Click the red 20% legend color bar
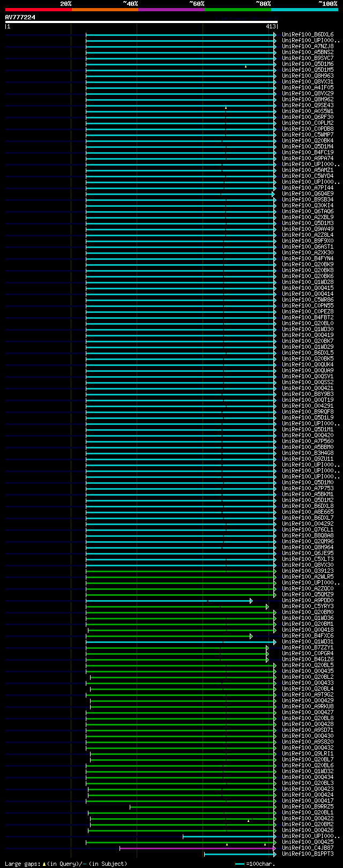Image resolution: width=343 pixels, height=868 pixels. click(x=39, y=10)
